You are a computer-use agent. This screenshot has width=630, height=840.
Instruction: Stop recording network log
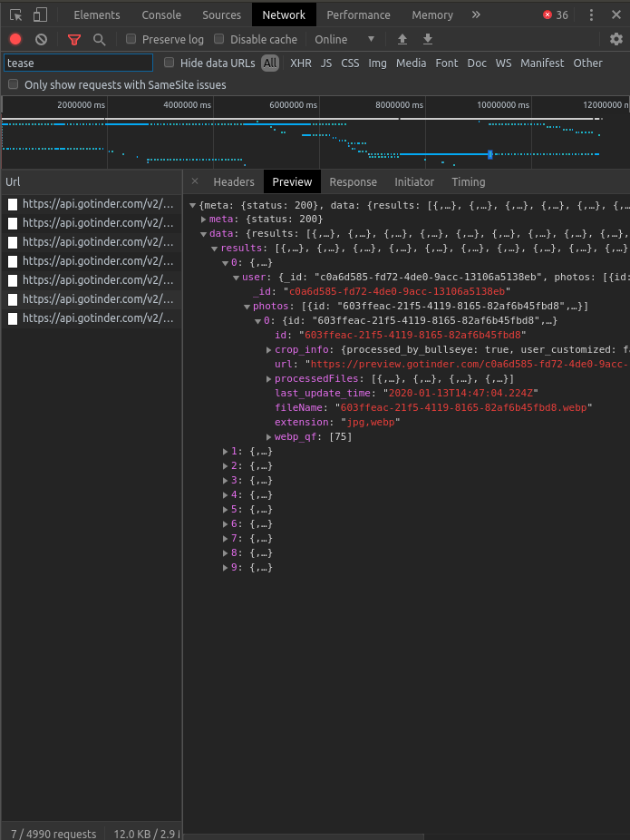(x=15, y=39)
